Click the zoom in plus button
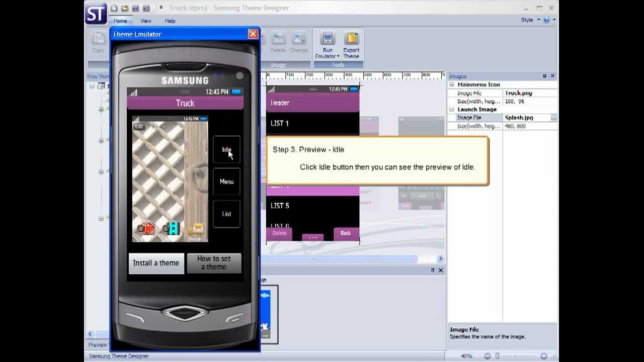The image size is (644, 362). (543, 356)
